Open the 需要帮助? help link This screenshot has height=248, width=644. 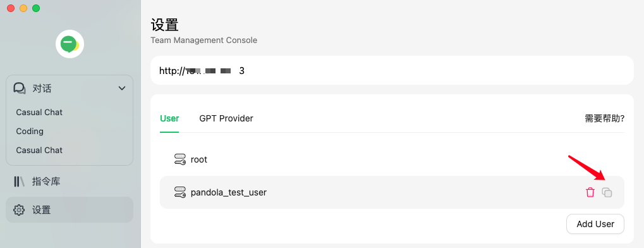click(x=605, y=118)
